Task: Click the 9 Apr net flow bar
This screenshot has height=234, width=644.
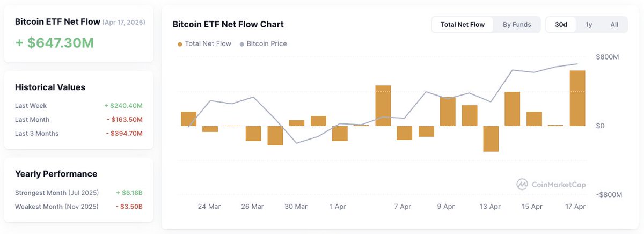Action: click(448, 111)
